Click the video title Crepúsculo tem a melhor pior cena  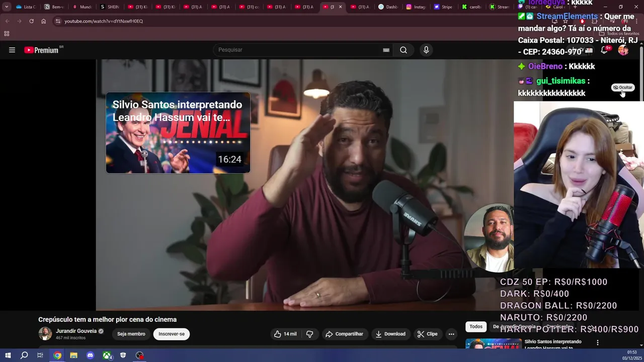tap(108, 320)
